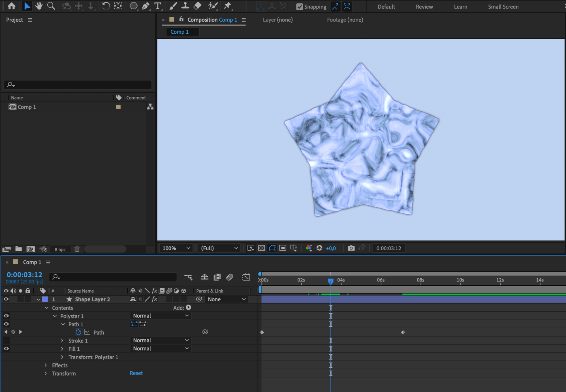Select the Puppet Pin tool
Screen dimensions: 566x392
coord(227,6)
